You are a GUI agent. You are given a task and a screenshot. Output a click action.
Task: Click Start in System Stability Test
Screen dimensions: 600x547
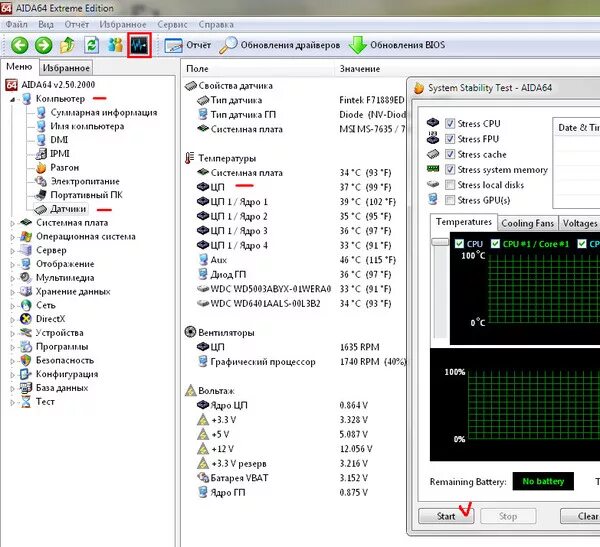(446, 516)
